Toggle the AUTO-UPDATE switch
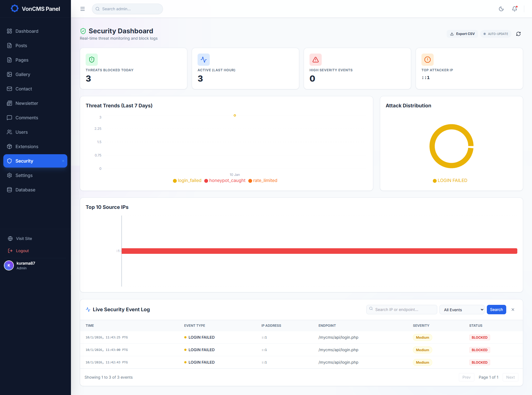Screen dimensions: 532x395 point(496,34)
